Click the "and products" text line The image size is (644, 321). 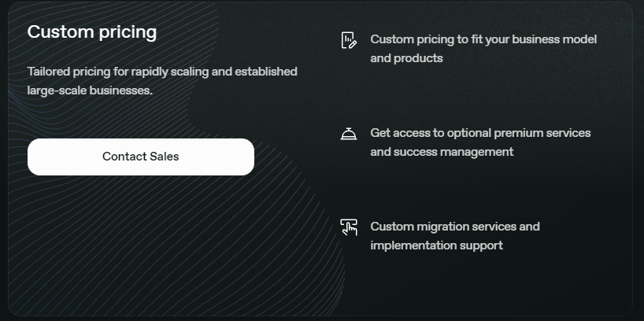(406, 58)
